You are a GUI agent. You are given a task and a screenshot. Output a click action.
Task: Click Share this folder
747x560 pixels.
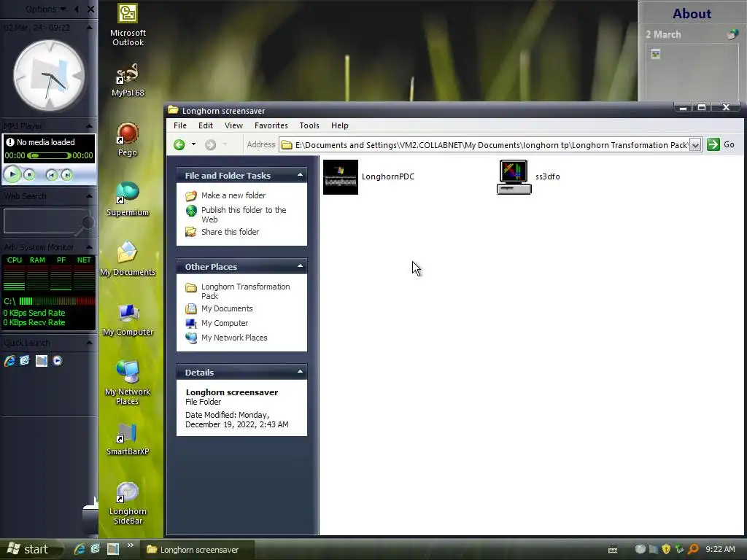(222, 232)
